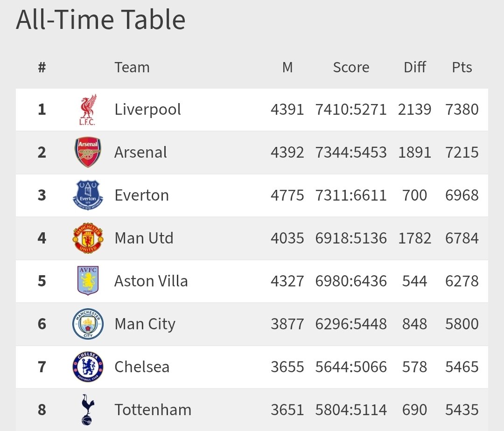504x431 pixels.
Task: Click the Score column header
Action: (351, 67)
